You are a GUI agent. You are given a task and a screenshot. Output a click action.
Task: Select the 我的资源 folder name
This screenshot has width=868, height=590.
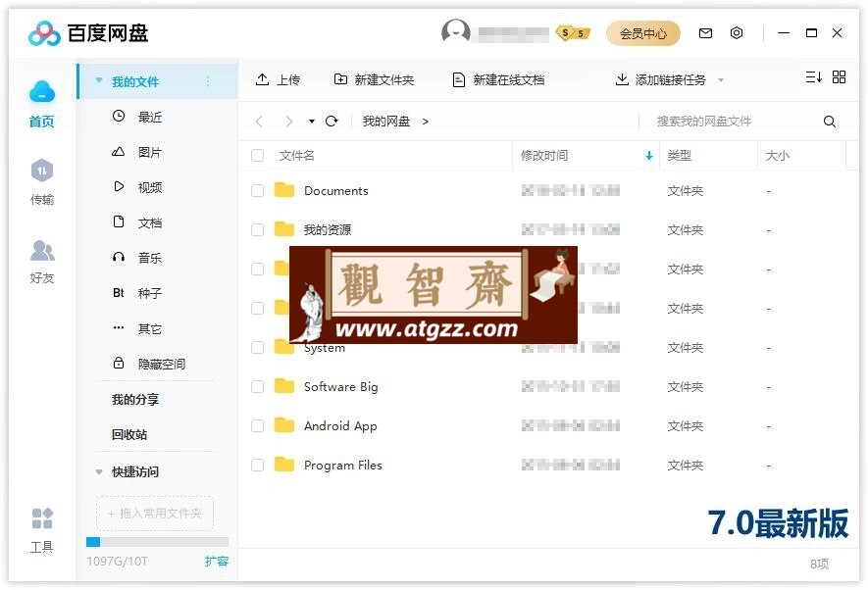pos(328,229)
